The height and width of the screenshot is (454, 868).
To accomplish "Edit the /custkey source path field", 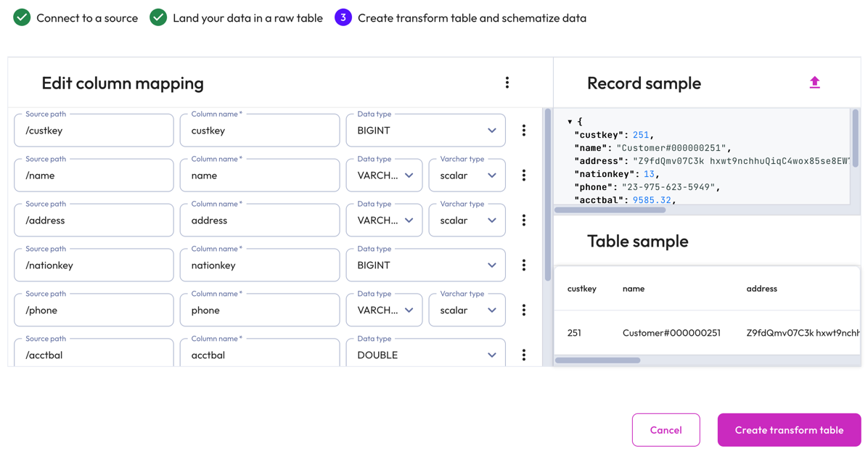I will [94, 131].
